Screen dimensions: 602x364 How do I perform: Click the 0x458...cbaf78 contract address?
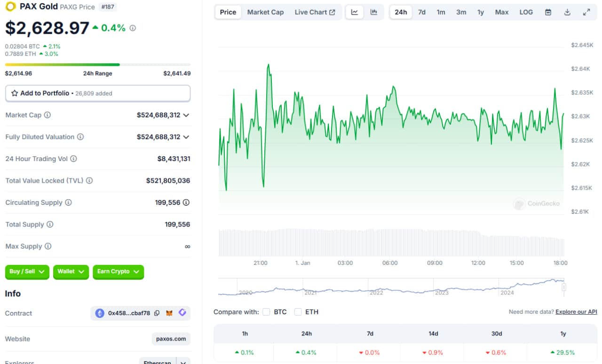point(129,313)
